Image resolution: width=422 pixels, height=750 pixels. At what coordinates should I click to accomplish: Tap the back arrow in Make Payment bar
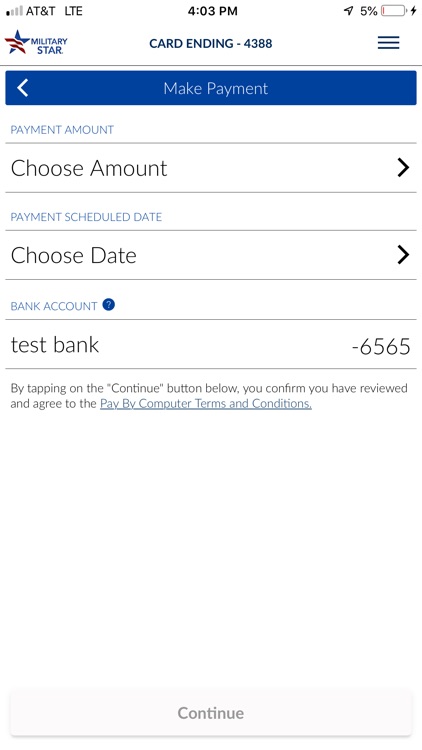click(23, 88)
